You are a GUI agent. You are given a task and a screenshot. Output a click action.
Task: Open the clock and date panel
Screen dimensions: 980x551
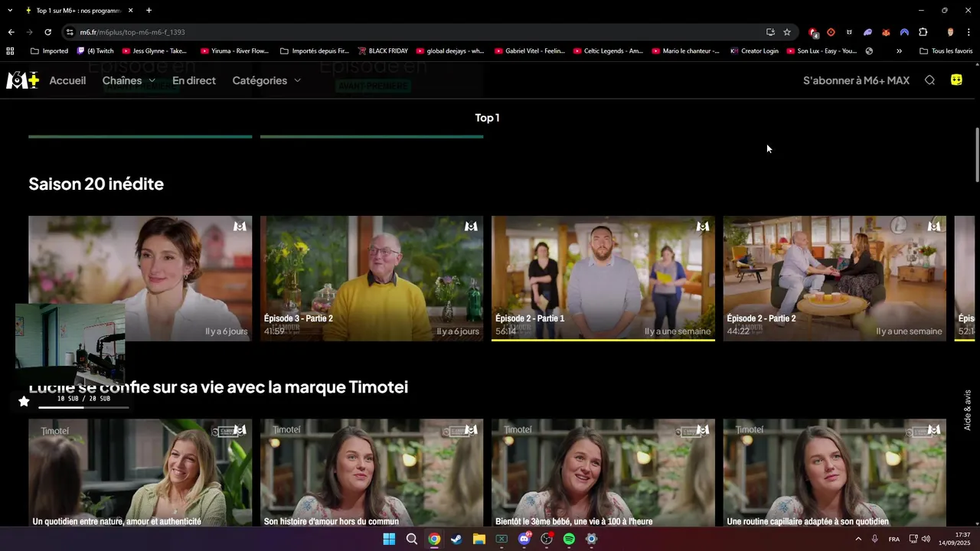click(x=955, y=539)
